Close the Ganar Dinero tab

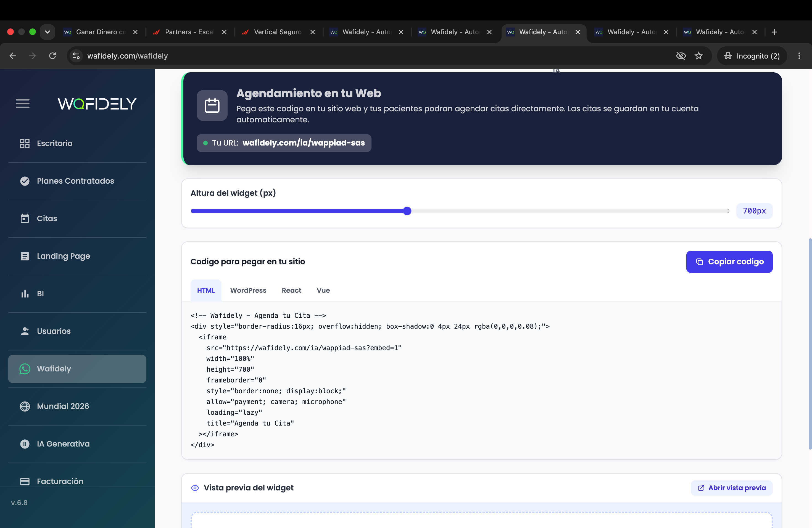point(135,32)
